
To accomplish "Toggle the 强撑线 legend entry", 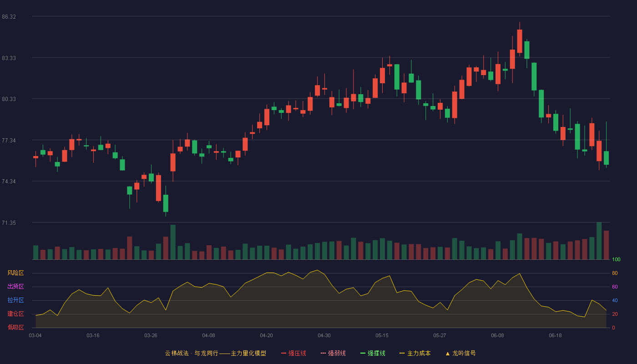I will tap(373, 353).
